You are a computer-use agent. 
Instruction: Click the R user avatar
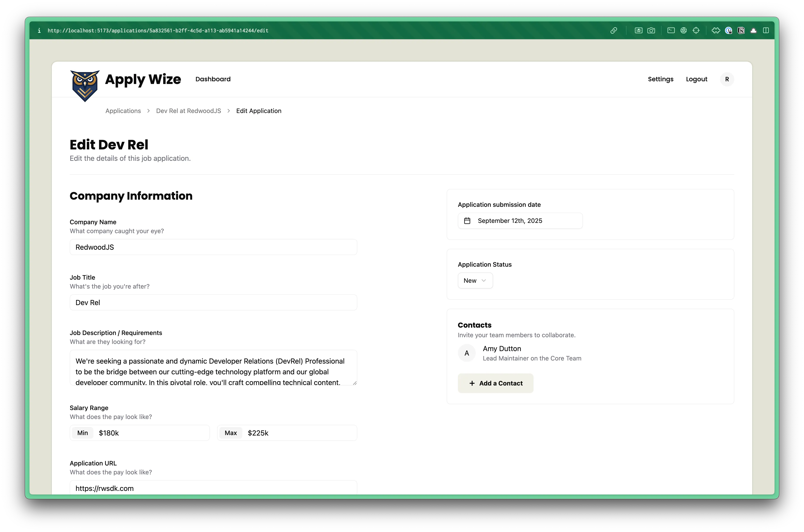[x=727, y=79]
